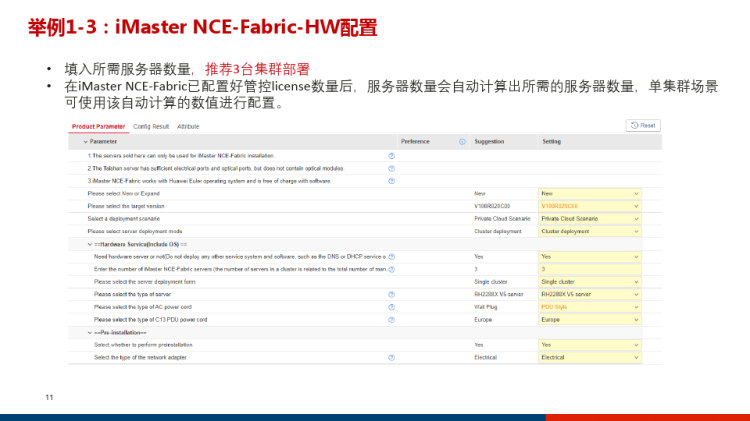Open help icon for AC power cord row

[x=391, y=307]
